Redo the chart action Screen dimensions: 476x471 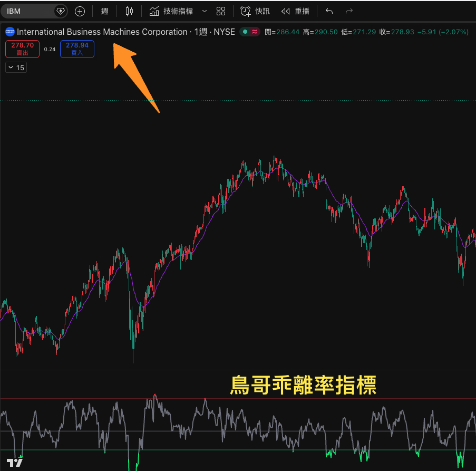349,12
